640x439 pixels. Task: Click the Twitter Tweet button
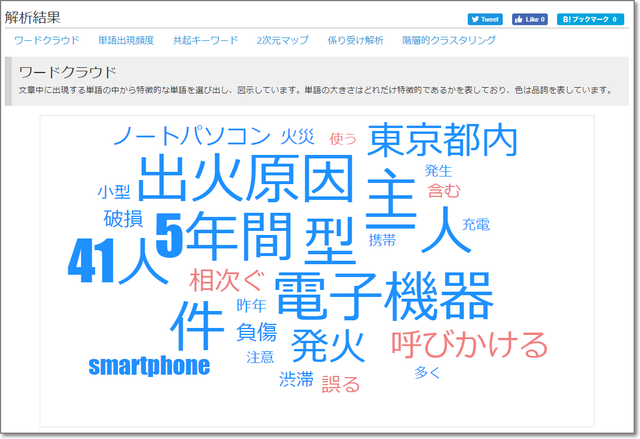coord(486,19)
